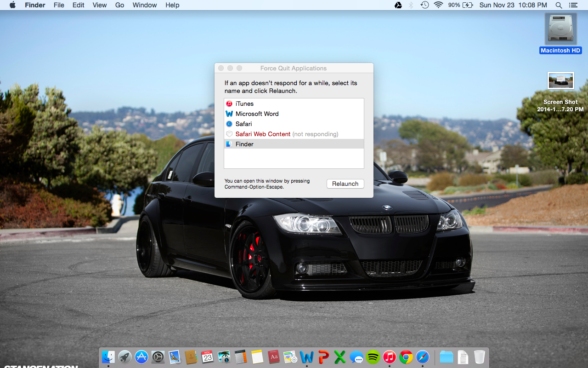Select iTunes in the Force Quit list
The width and height of the screenshot is (588, 368).
[x=294, y=103]
